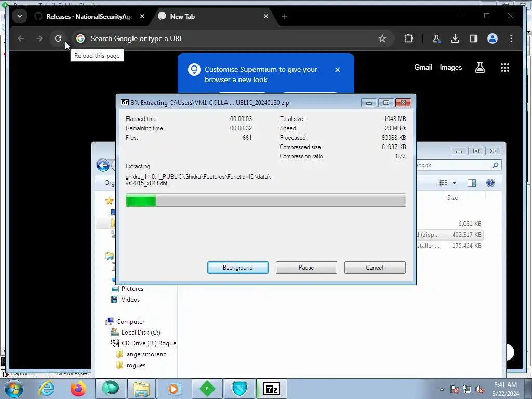
Task: Open the media player taskbar icon
Action: click(x=175, y=389)
